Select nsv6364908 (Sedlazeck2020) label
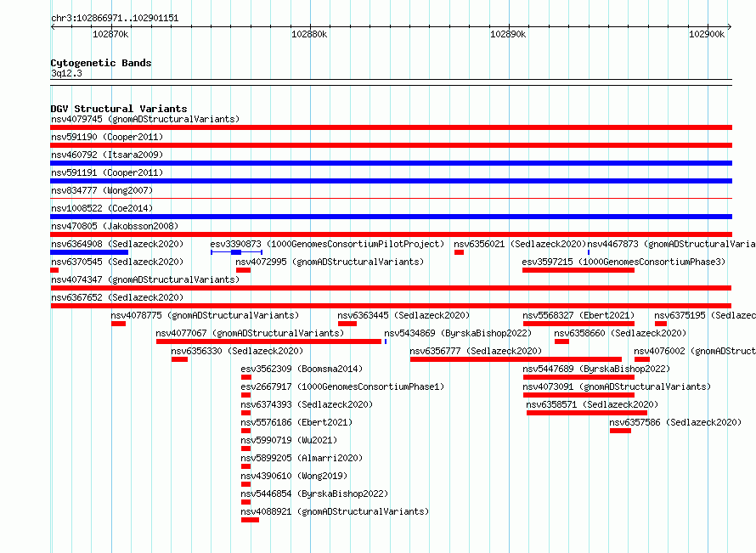The image size is (756, 553). coord(117,244)
